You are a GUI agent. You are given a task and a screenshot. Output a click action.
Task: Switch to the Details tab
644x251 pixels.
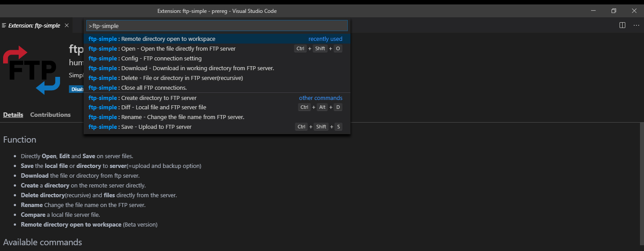[x=13, y=115]
